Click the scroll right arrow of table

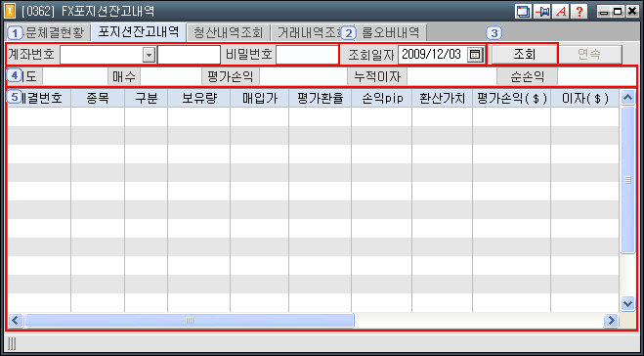click(x=611, y=320)
